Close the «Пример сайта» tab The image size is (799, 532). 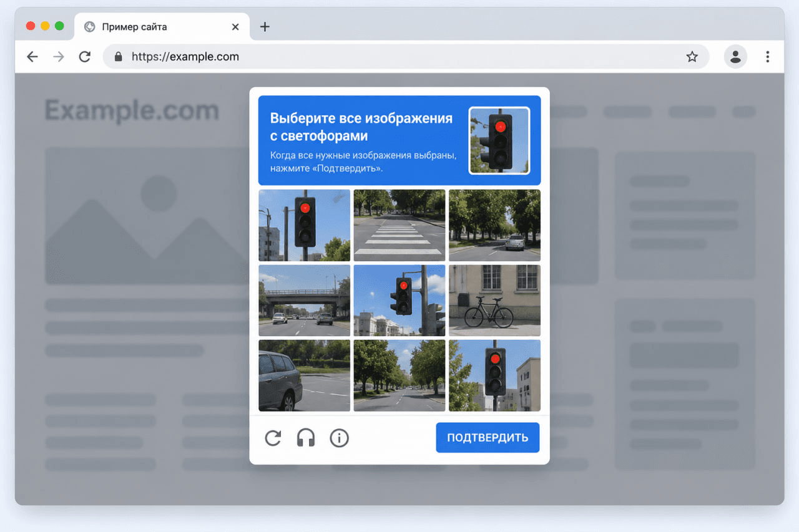pos(235,27)
